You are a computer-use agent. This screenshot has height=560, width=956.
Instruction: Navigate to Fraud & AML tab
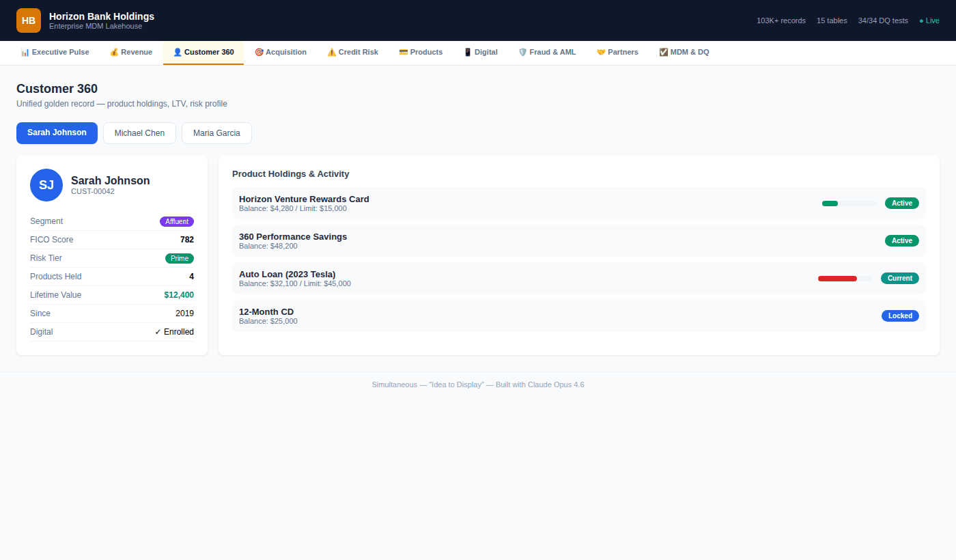click(547, 52)
